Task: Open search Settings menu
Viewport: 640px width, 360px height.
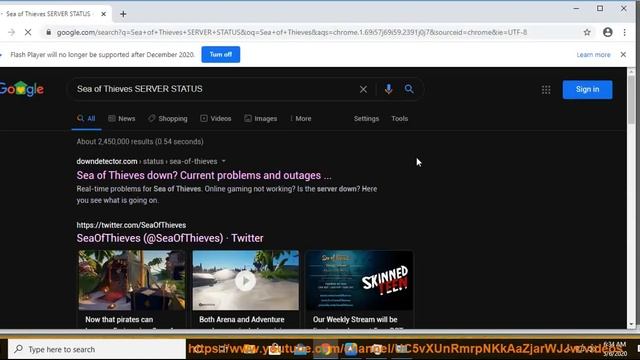Action: point(366,119)
